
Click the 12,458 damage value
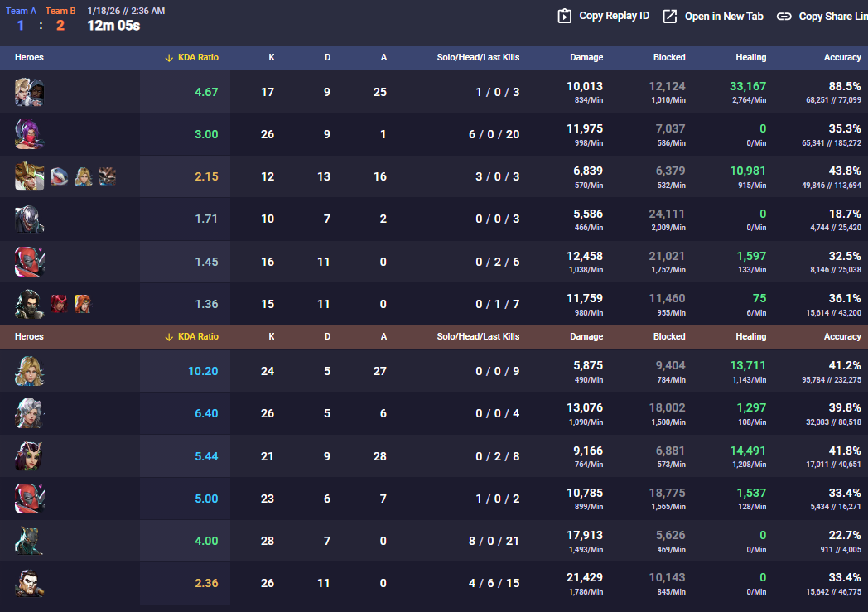(x=585, y=256)
